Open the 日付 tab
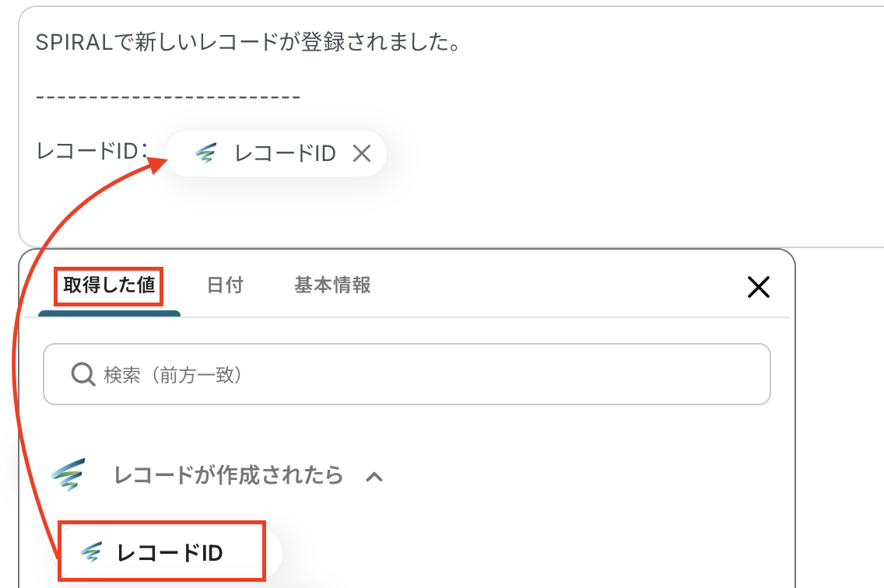884x588 pixels. pyautogui.click(x=225, y=285)
